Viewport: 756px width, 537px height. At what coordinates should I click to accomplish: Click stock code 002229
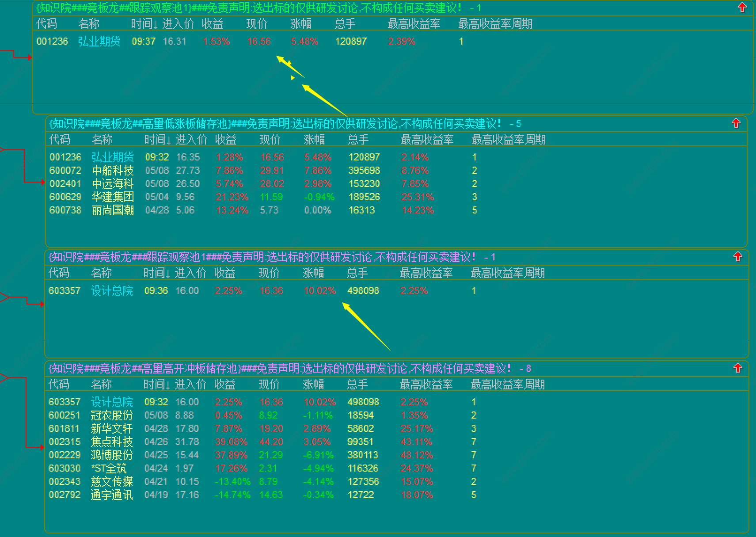[x=65, y=455]
